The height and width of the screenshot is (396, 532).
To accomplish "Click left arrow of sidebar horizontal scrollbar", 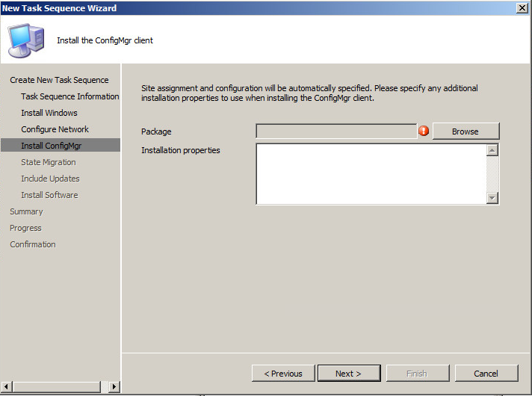I will tap(7, 386).
